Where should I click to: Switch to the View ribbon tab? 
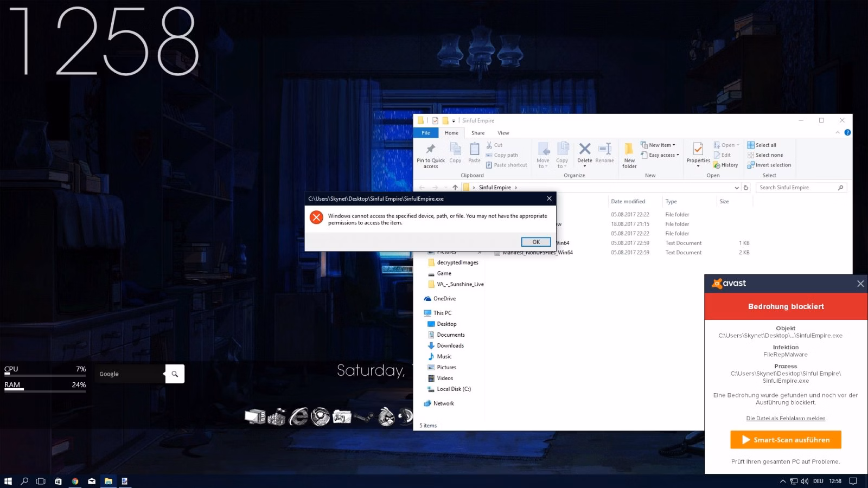pos(503,133)
